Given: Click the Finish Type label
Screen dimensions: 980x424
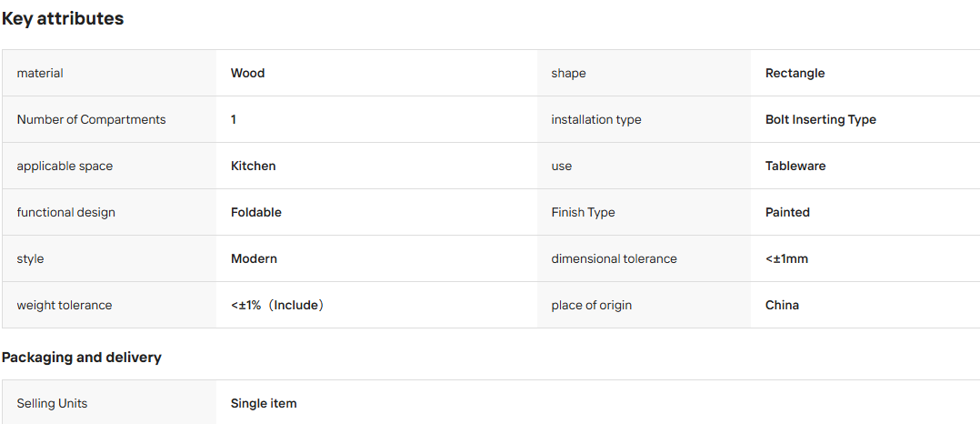Looking at the screenshot, I should [583, 212].
